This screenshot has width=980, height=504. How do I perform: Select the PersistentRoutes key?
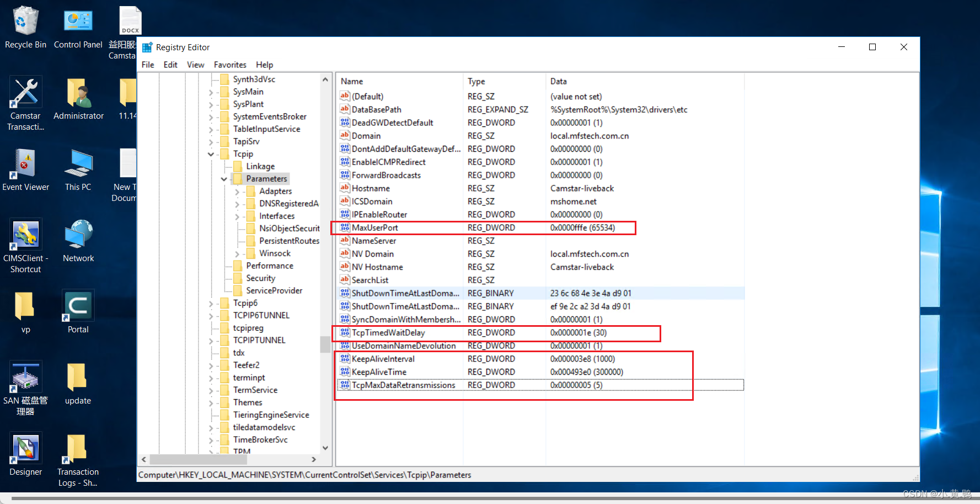(289, 241)
